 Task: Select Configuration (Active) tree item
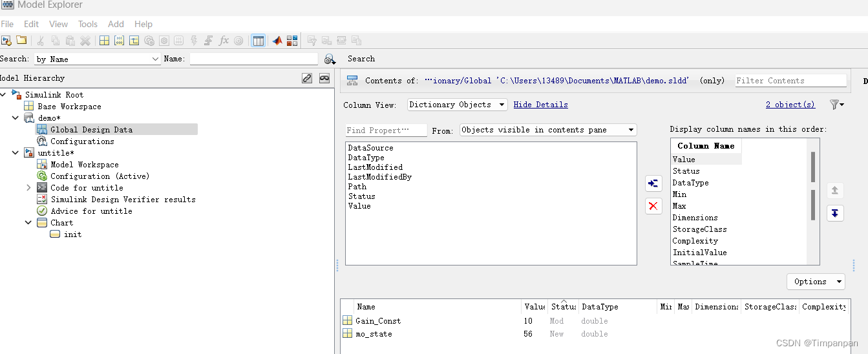(100, 176)
